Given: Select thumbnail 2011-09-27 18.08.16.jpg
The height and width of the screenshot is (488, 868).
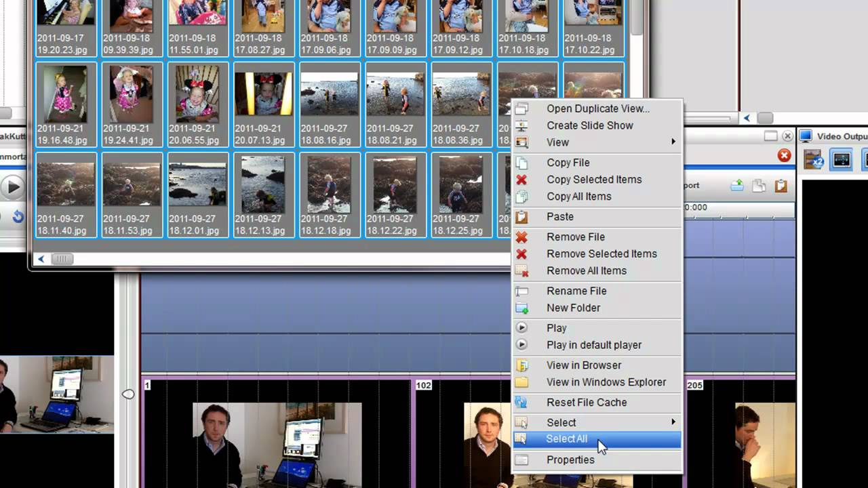Looking at the screenshot, I should pyautogui.click(x=330, y=104).
